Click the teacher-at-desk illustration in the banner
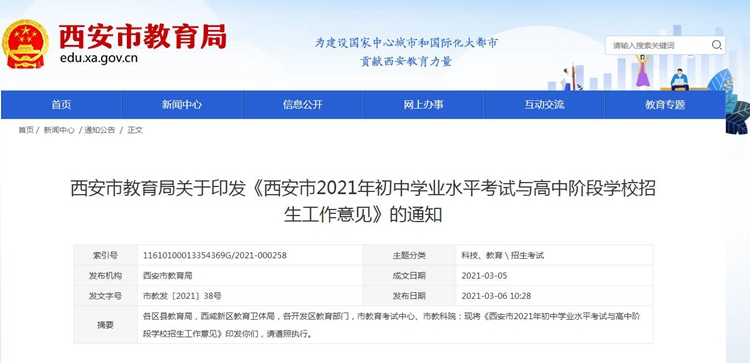The image size is (750, 363). pos(679,79)
